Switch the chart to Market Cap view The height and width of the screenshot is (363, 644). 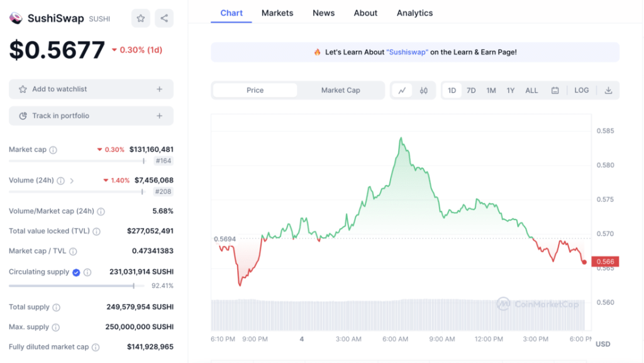pyautogui.click(x=340, y=90)
